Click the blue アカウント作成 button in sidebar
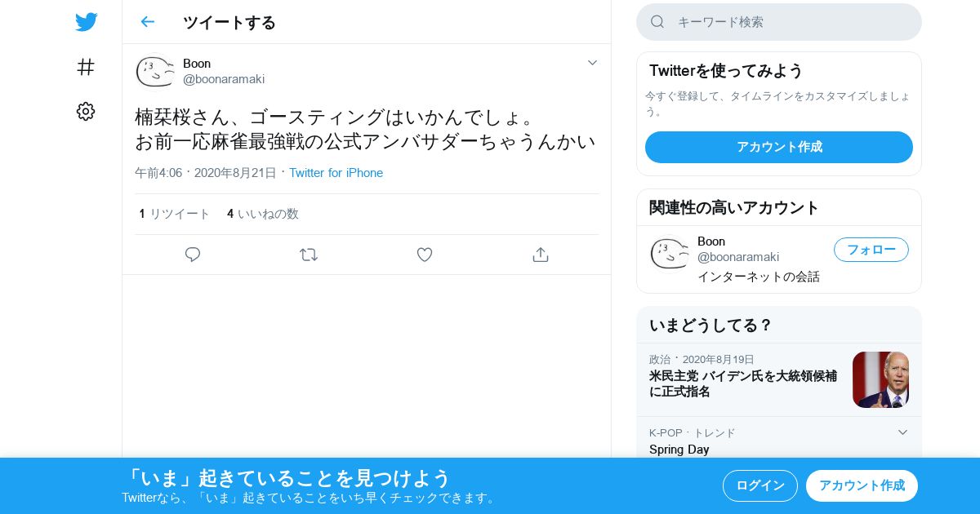 (x=779, y=147)
